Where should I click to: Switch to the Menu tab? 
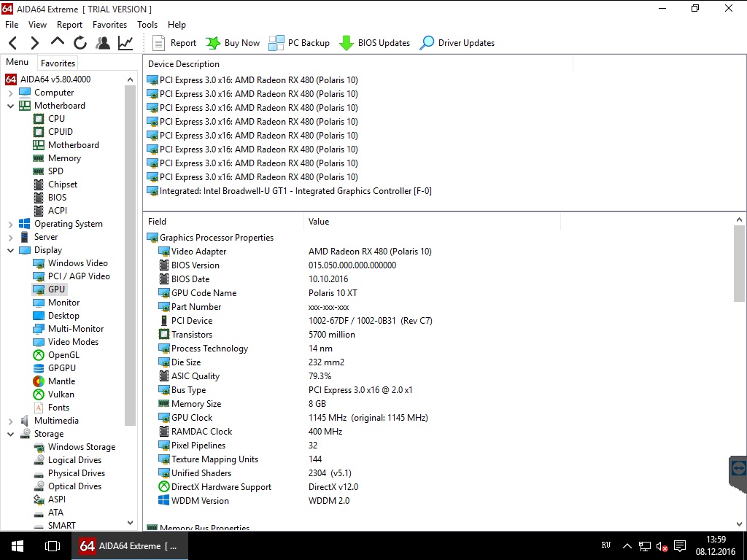coord(18,62)
